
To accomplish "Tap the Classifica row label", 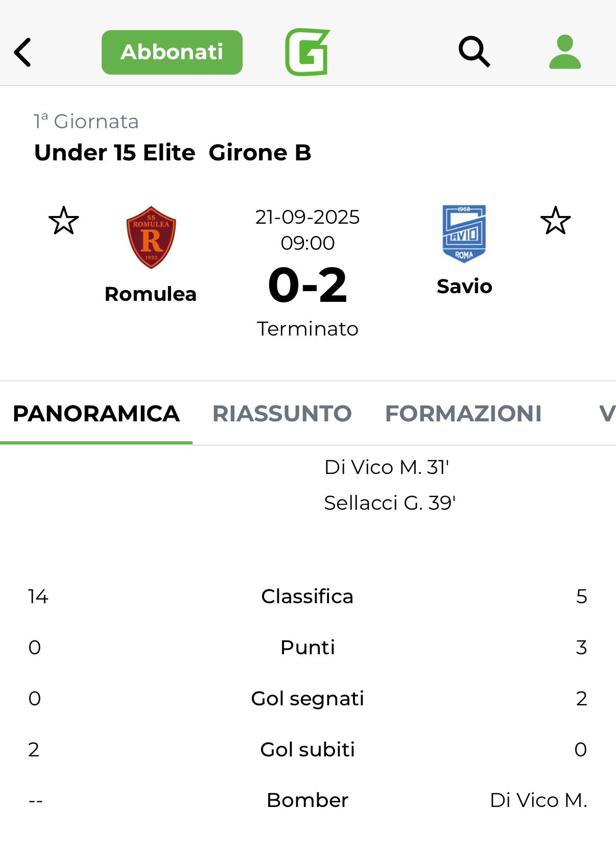I will 307,596.
